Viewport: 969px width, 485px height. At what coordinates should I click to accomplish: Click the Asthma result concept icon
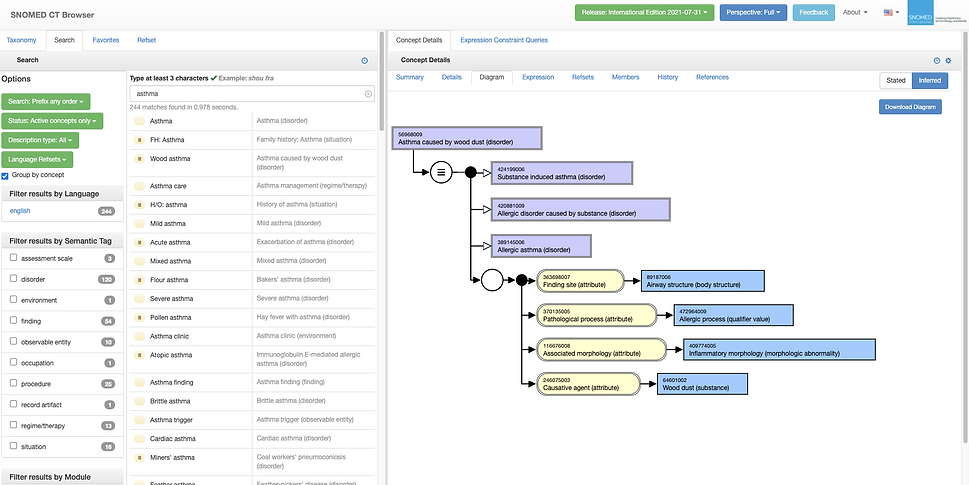[x=140, y=121]
